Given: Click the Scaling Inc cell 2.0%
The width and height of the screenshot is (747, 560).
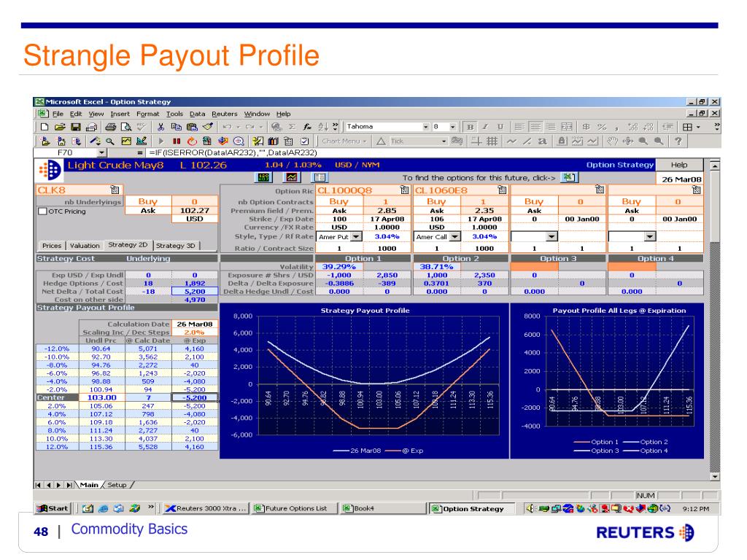Looking at the screenshot, I should click(x=194, y=332).
